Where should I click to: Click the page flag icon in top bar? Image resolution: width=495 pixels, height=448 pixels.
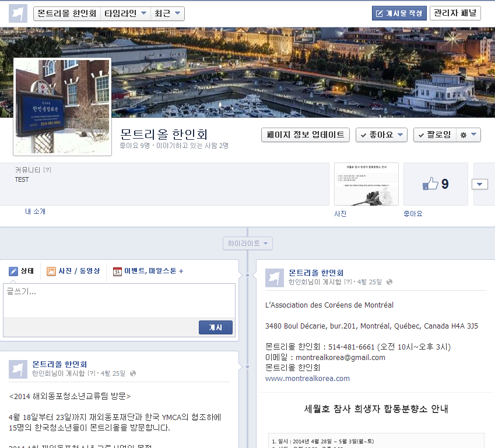[17, 13]
